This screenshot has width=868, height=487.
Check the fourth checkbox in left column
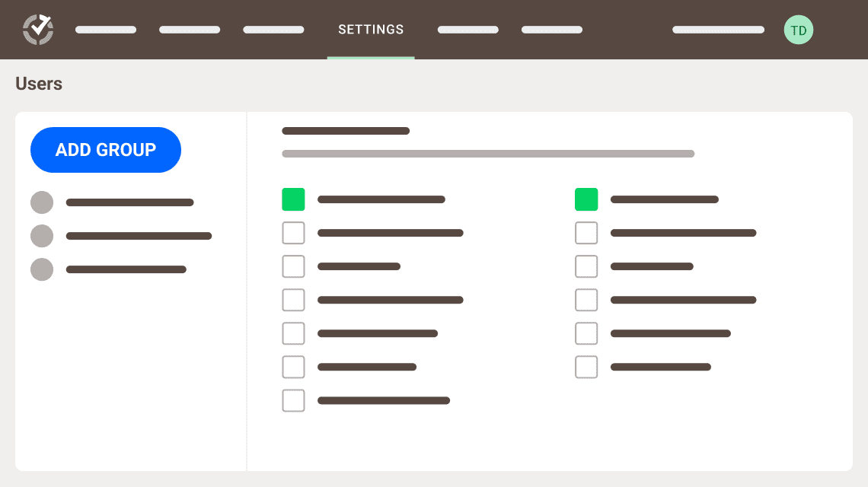(293, 300)
